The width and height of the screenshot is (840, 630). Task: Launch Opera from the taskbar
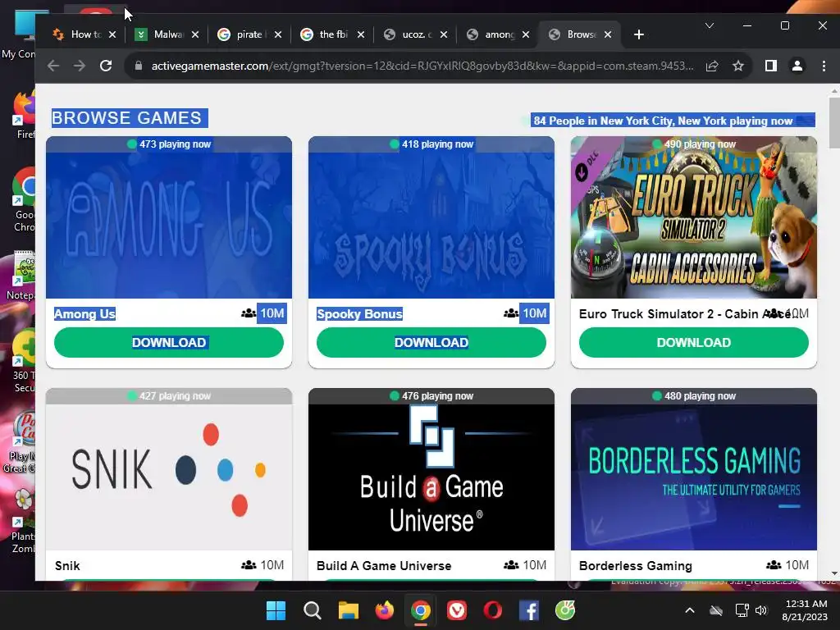pos(492,610)
